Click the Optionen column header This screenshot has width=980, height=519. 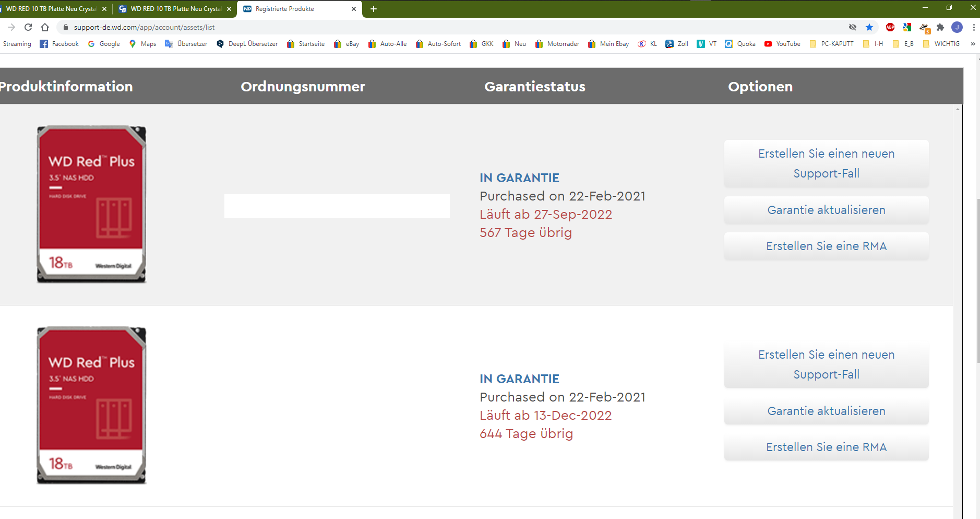(x=760, y=87)
